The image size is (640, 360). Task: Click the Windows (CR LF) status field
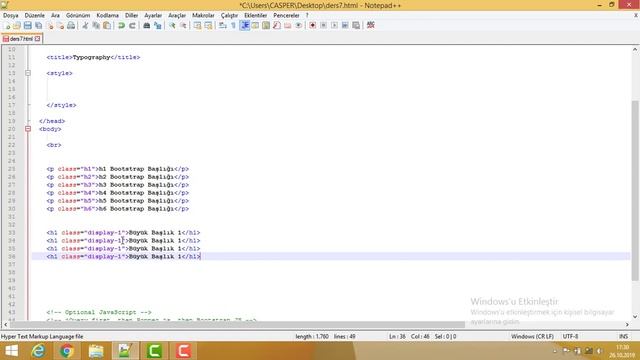pyautogui.click(x=532, y=336)
